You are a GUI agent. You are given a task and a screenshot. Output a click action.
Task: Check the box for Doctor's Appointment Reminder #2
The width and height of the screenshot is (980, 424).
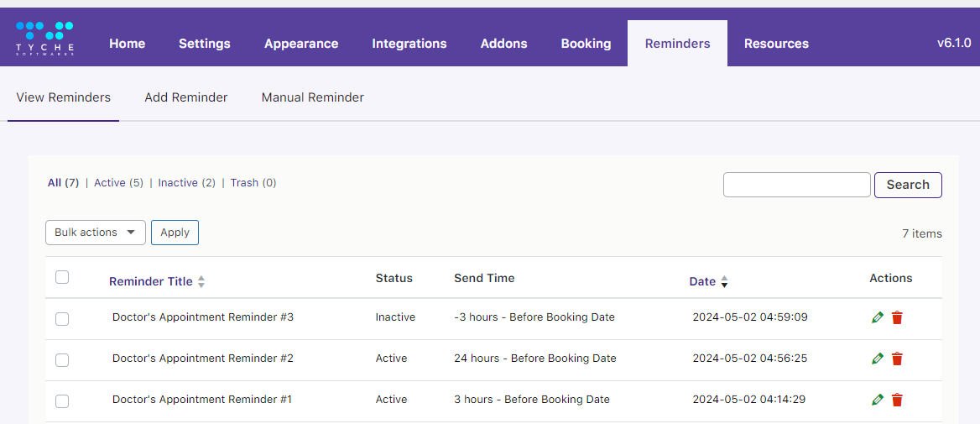(62, 360)
